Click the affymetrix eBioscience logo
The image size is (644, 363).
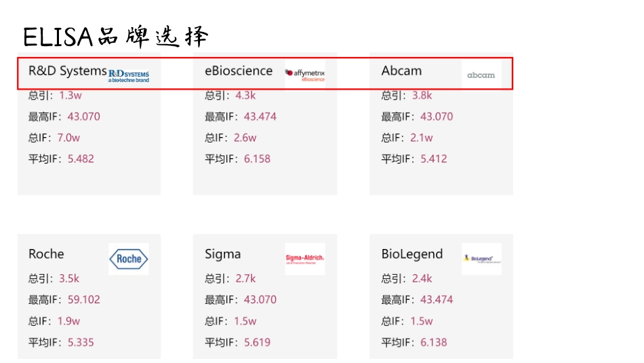click(305, 75)
